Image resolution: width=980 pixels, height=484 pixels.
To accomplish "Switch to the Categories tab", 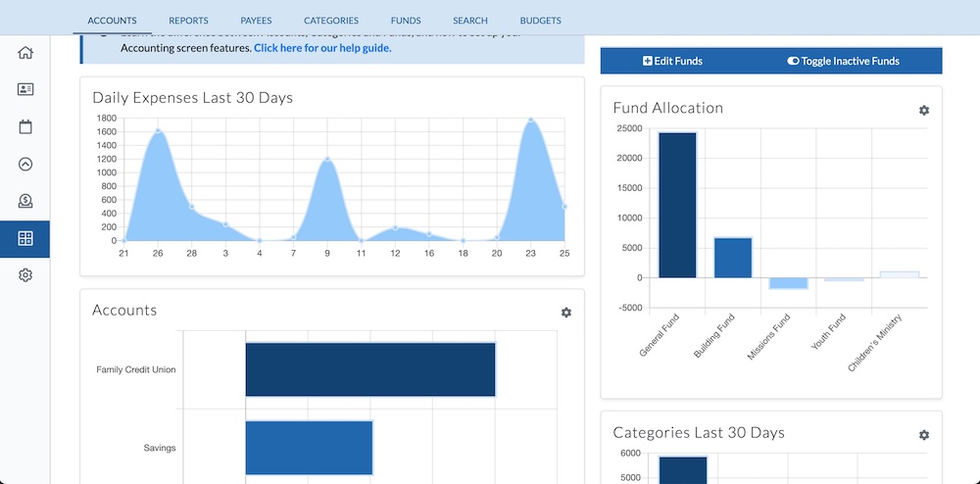I will 331,21.
